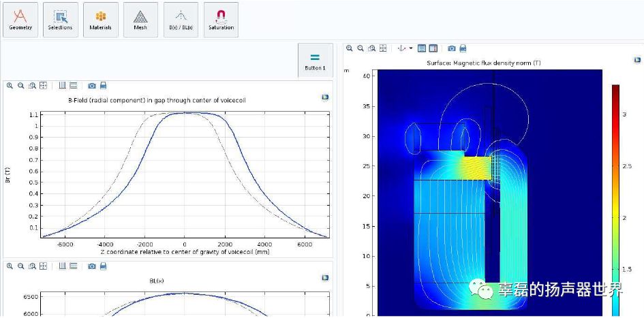The width and height of the screenshot is (644, 318).
Task: Open the Geometry section
Action: pyautogui.click(x=20, y=20)
